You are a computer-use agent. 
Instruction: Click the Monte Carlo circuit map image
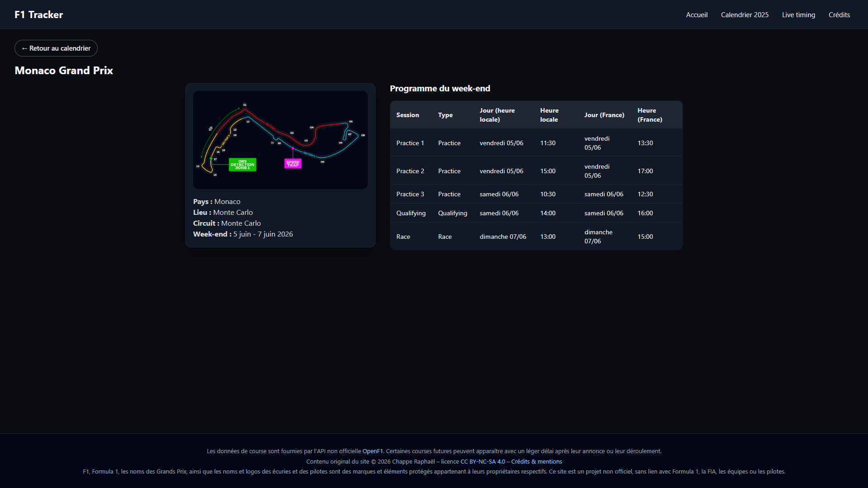pos(280,139)
